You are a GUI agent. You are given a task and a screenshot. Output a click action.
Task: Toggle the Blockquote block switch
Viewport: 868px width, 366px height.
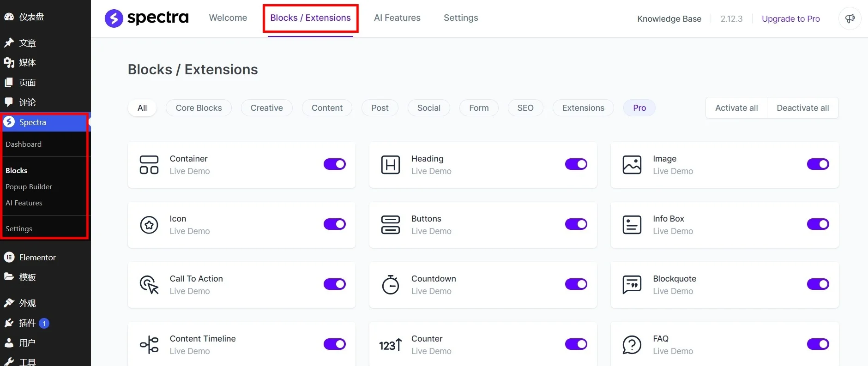[818, 284]
